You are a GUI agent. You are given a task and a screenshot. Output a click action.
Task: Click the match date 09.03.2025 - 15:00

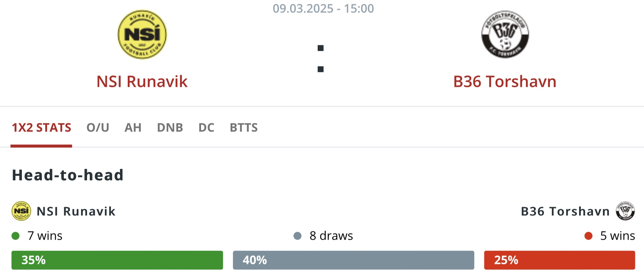tap(323, 8)
